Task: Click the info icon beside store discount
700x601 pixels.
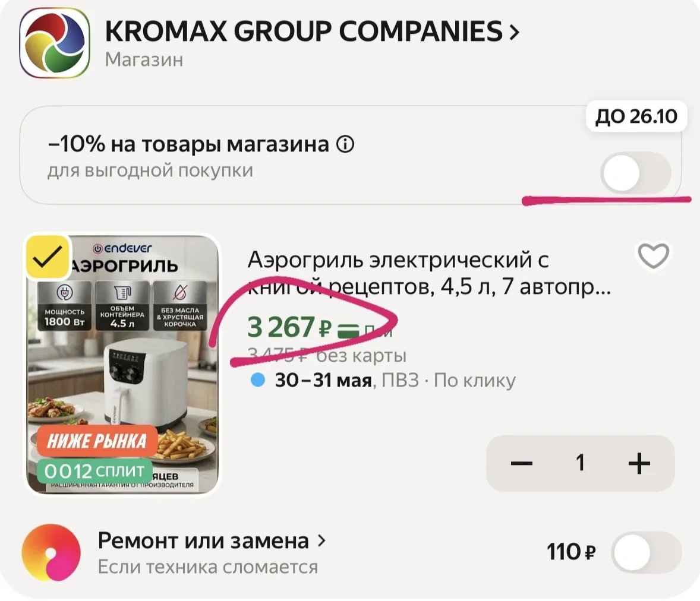Action: [345, 144]
